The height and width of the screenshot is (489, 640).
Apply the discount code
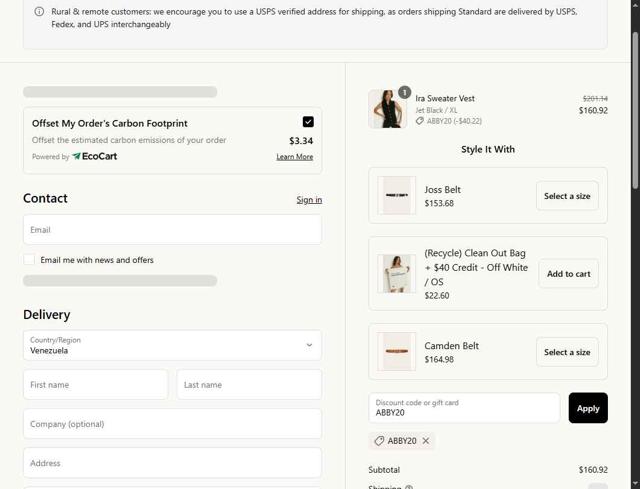588,408
